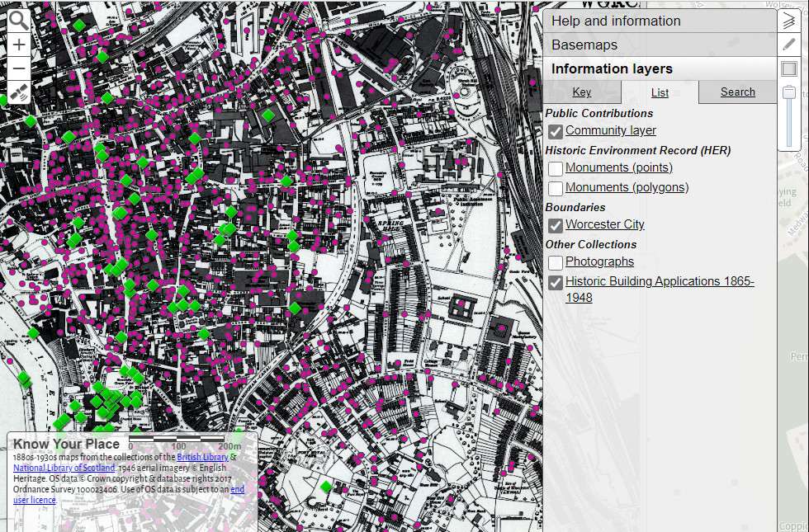Collapse the Information layers section
809x532 pixels.
[x=612, y=69]
